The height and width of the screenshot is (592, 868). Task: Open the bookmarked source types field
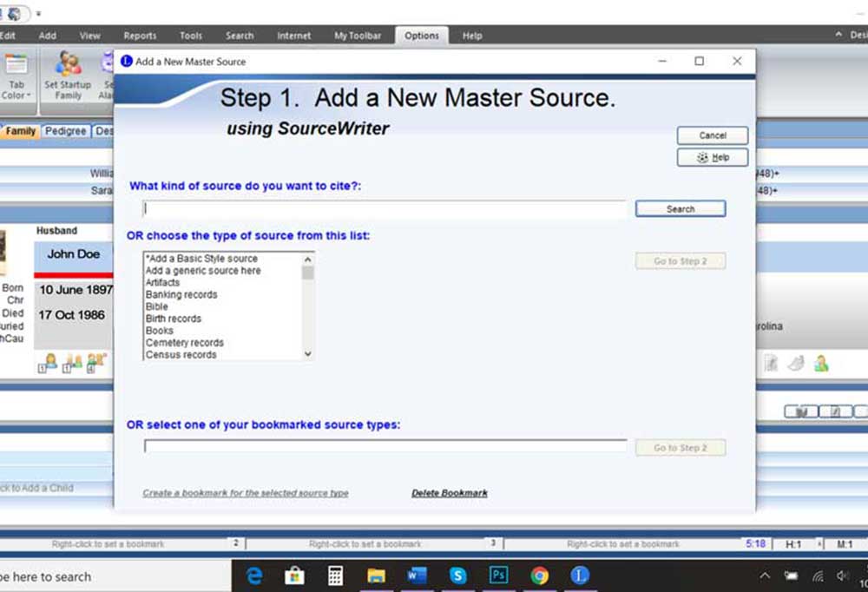coord(385,446)
